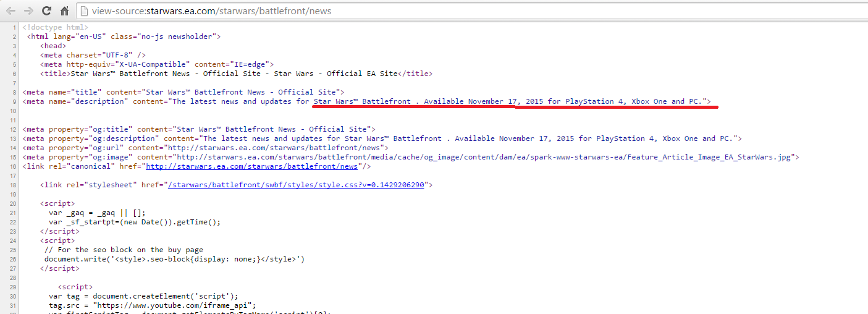Click the meta name="title" line
The width and height of the screenshot is (868, 314).
click(183, 92)
